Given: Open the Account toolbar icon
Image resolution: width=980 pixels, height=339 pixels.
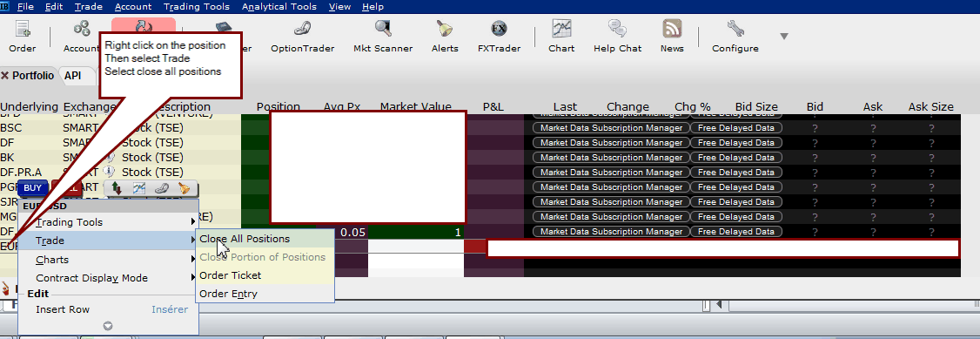Looking at the screenshot, I should point(82,37).
